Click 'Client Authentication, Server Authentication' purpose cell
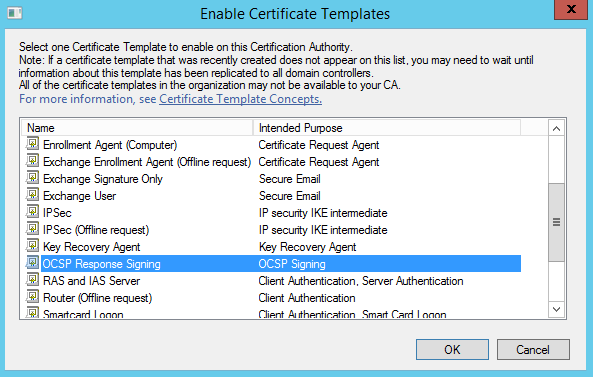 click(x=361, y=281)
